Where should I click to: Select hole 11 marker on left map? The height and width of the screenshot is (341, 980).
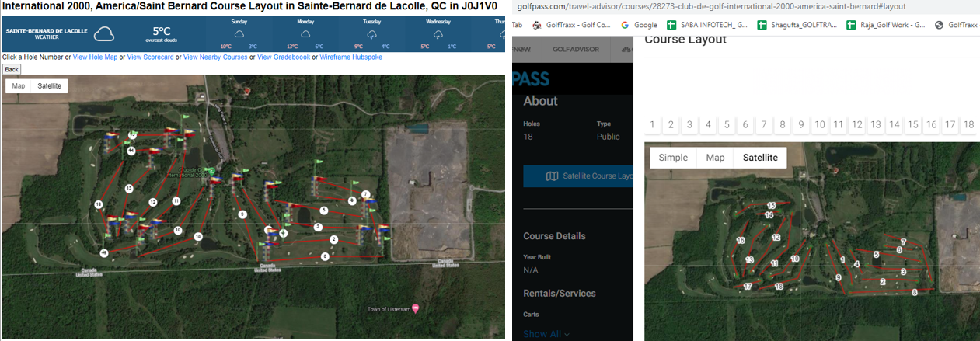176,200
